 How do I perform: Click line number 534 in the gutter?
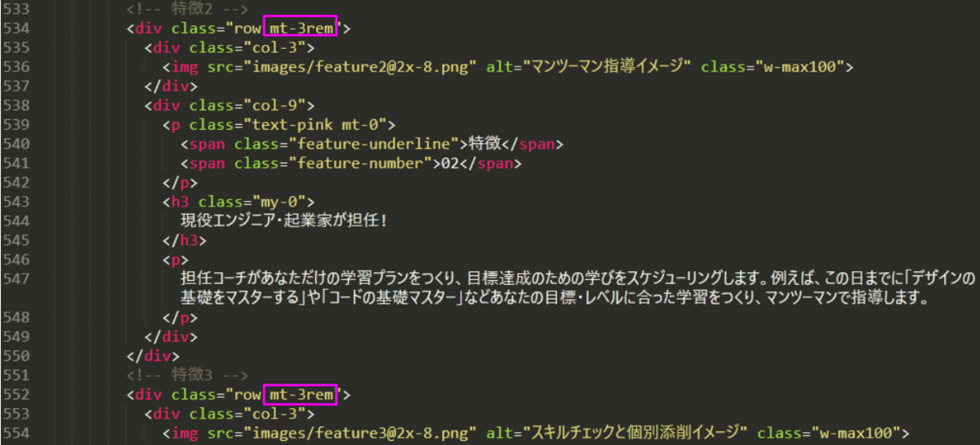[x=16, y=29]
